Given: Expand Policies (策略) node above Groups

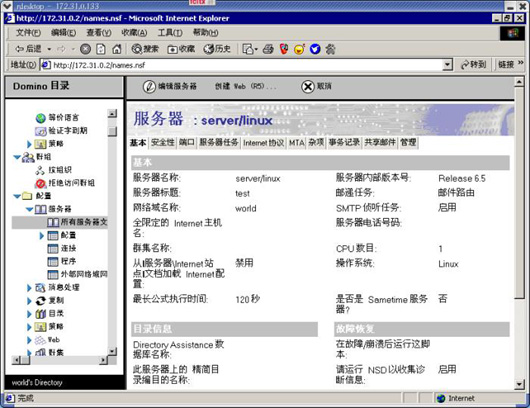Looking at the screenshot, I should tap(29, 144).
